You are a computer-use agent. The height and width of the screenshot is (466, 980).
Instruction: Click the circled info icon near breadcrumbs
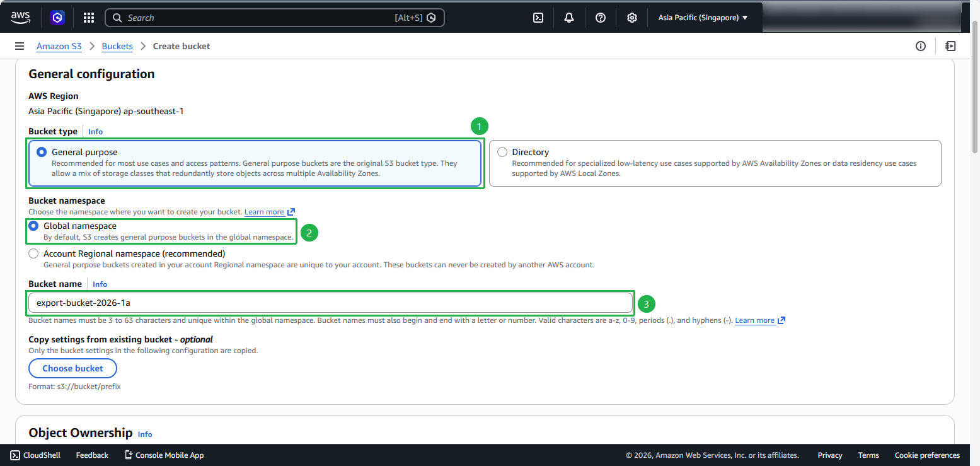coord(921,46)
